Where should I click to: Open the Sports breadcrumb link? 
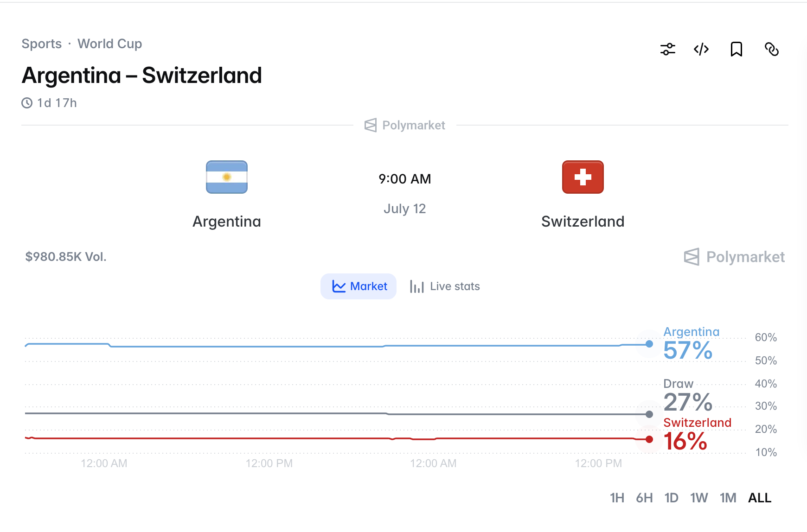tap(42, 44)
